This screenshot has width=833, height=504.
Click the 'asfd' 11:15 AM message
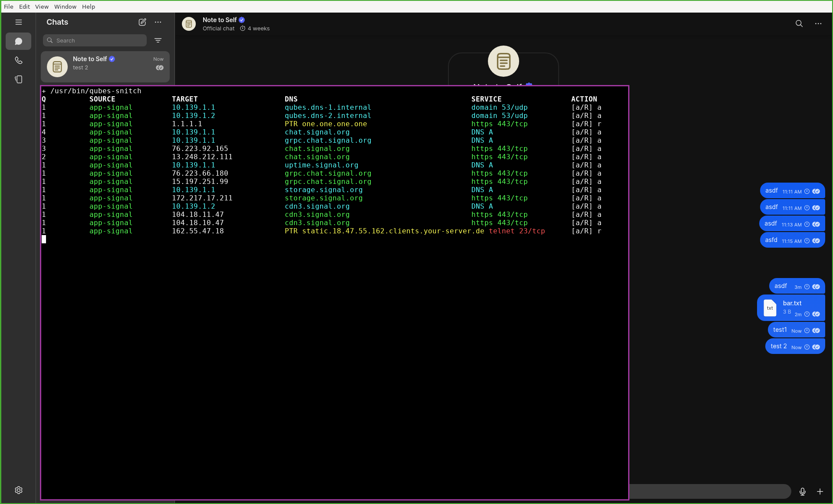pyautogui.click(x=792, y=240)
